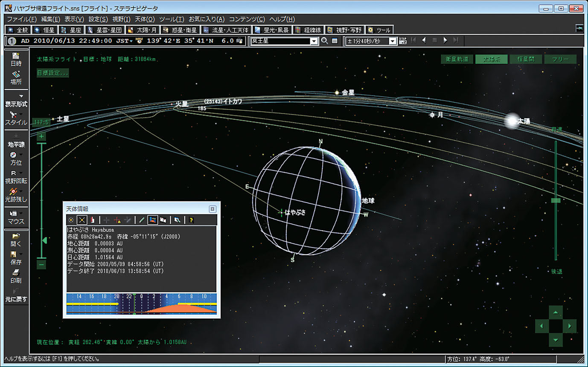Toggle the 地平線 horizon display
Screen dimensions: 588x367
[x=16, y=141]
